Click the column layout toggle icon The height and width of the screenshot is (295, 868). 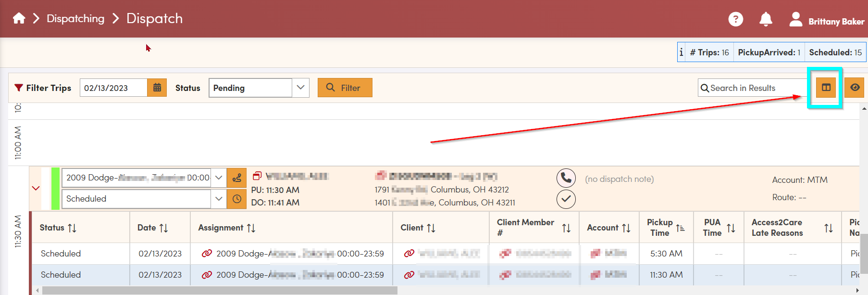click(x=826, y=88)
